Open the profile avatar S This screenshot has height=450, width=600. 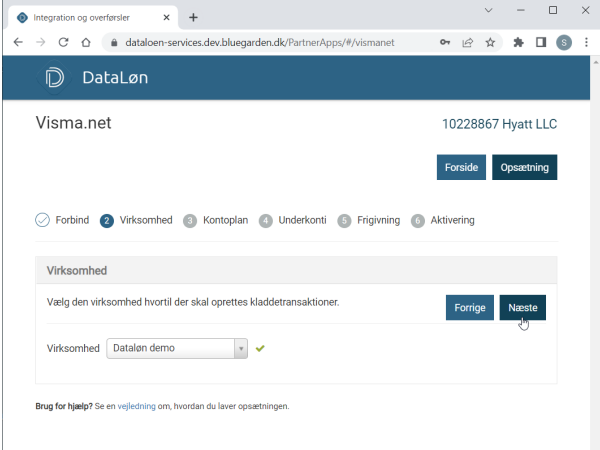pos(564,42)
